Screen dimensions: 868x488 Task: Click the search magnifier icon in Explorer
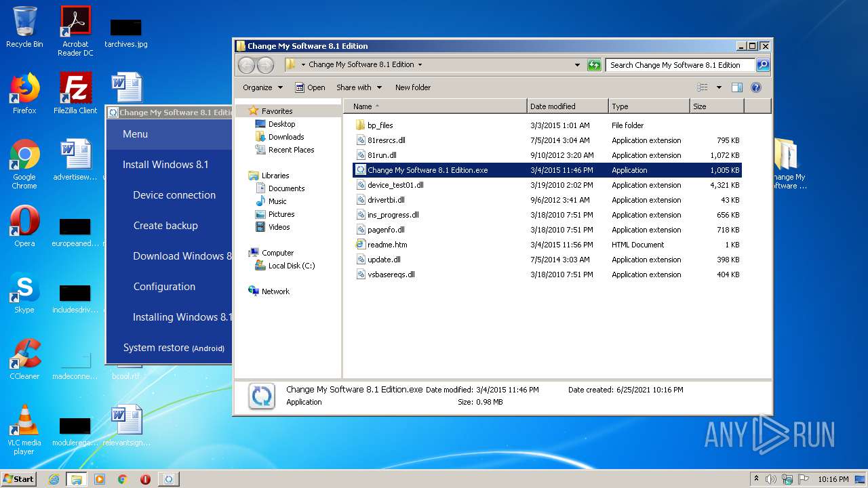pos(763,65)
